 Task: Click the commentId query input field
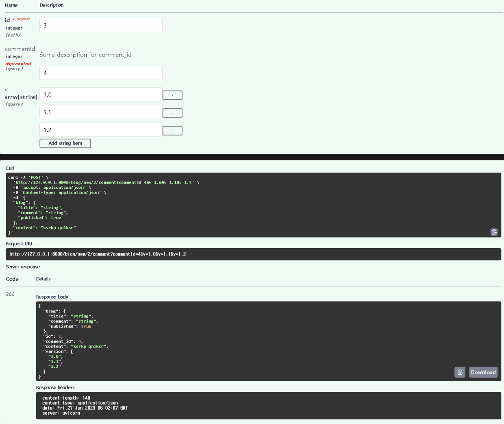pyautogui.click(x=101, y=73)
